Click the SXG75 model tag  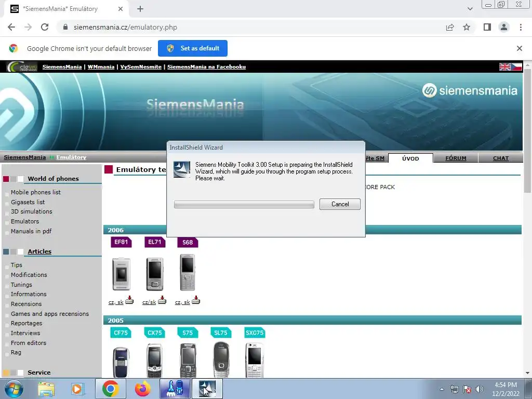[x=255, y=333]
